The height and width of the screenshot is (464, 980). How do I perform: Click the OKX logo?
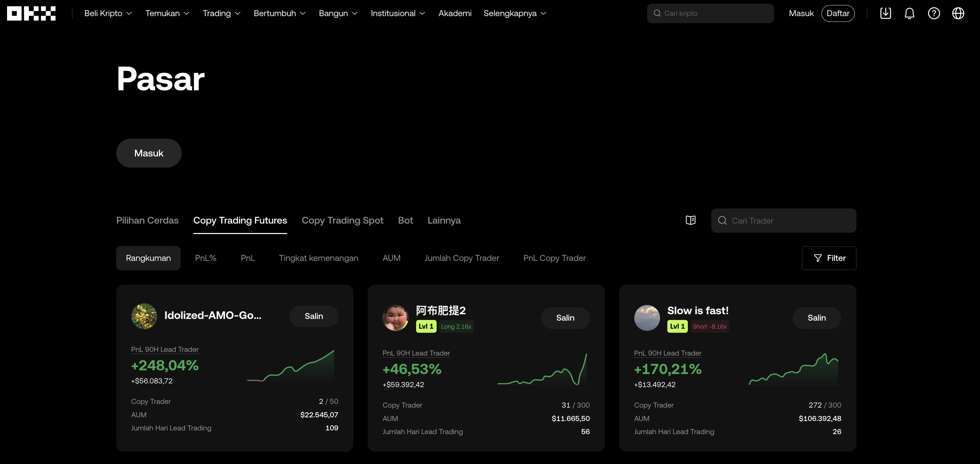31,13
